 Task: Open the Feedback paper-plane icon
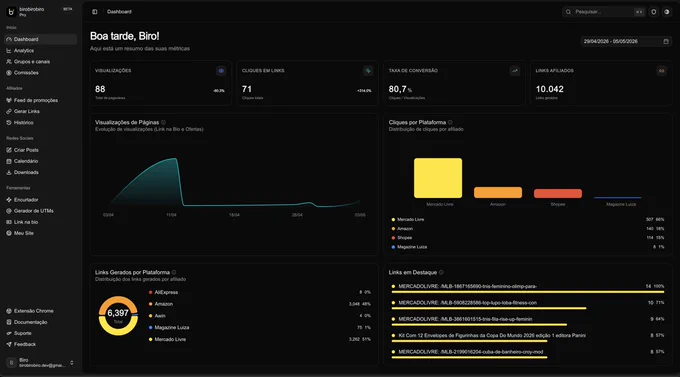point(9,344)
